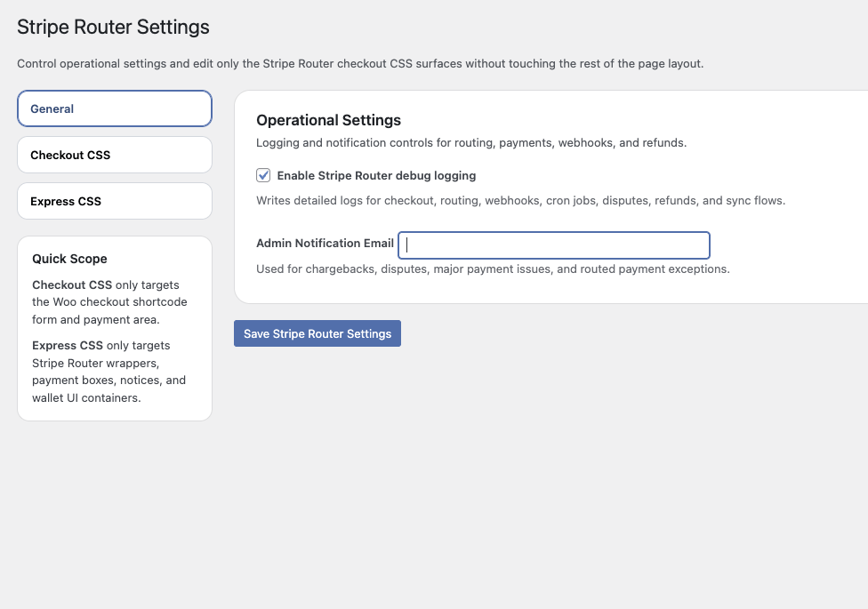Click the 'Writes detailed logs' description text
The height and width of the screenshot is (609, 868).
click(520, 201)
